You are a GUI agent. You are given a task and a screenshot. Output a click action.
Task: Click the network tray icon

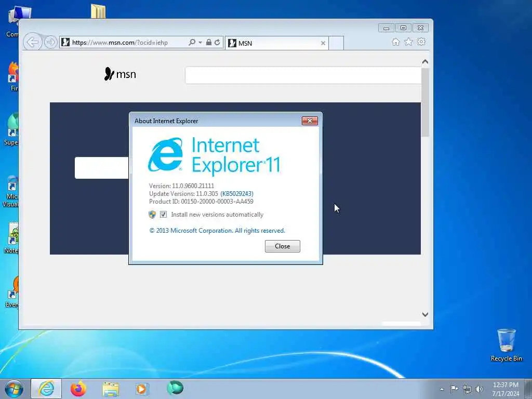tap(467, 389)
